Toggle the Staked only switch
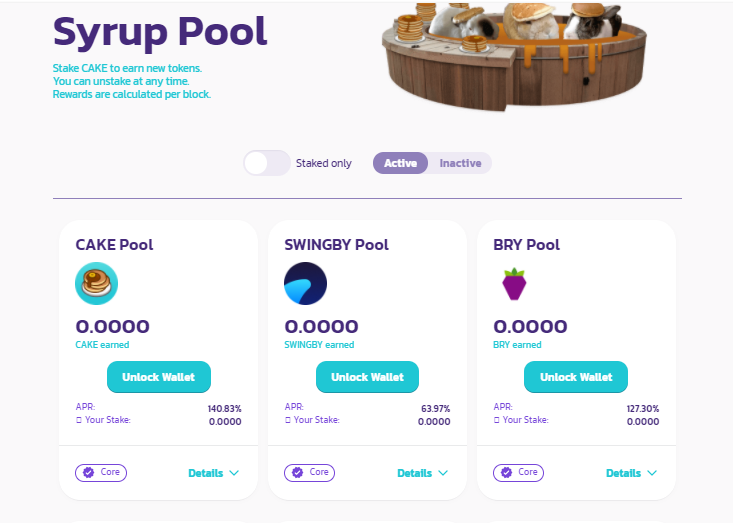The height and width of the screenshot is (523, 733). (267, 163)
